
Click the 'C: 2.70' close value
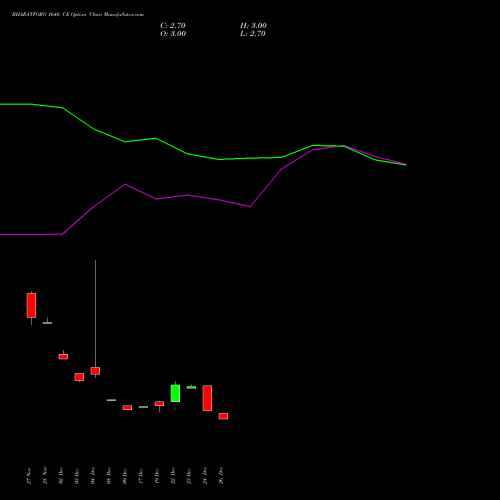click(x=173, y=26)
